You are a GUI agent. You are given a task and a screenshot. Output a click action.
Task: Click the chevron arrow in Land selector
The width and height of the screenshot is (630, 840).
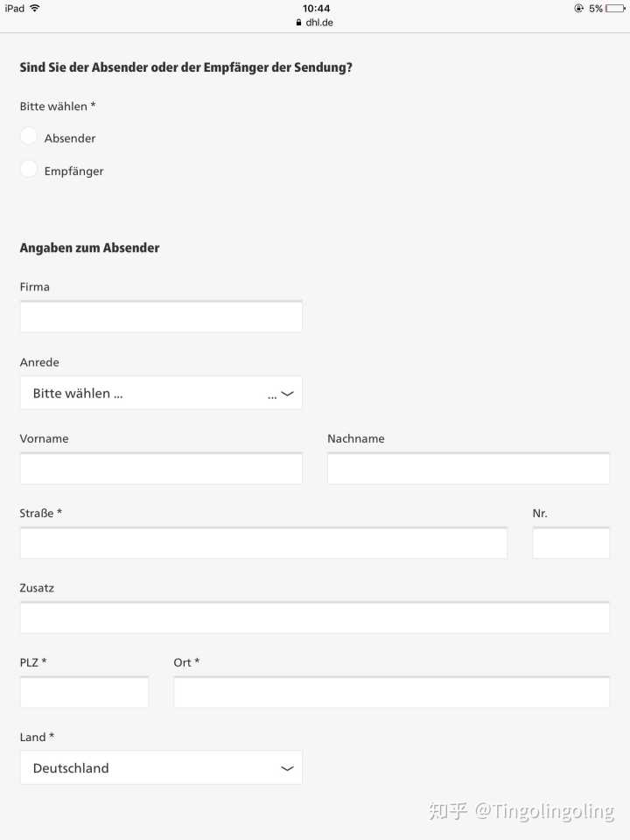(287, 769)
